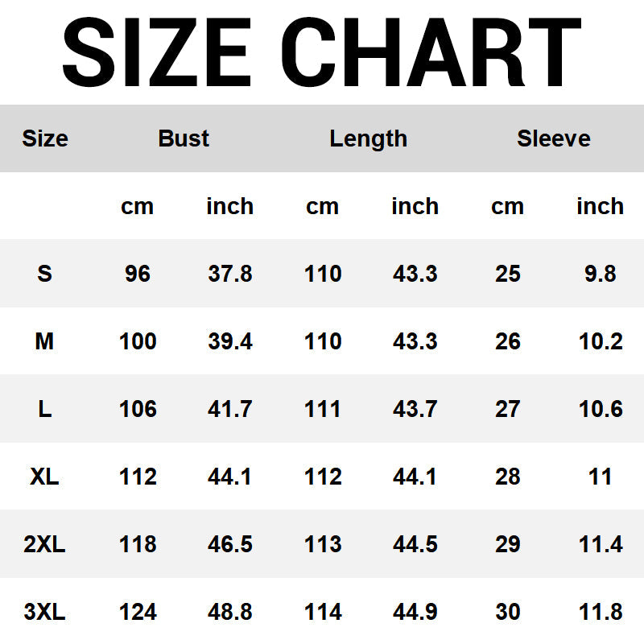
Task: Click the L size row label
Action: [x=45, y=409]
